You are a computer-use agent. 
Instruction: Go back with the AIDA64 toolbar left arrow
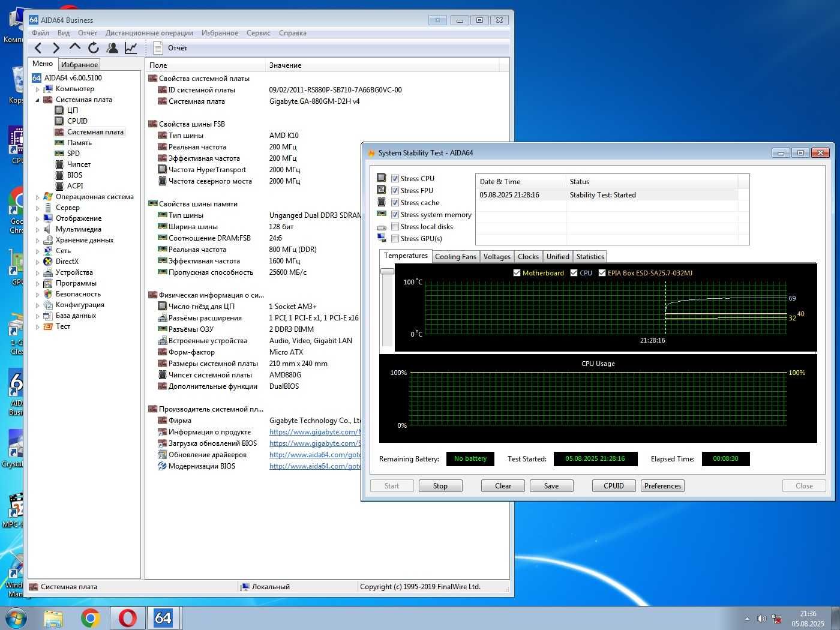coord(38,48)
